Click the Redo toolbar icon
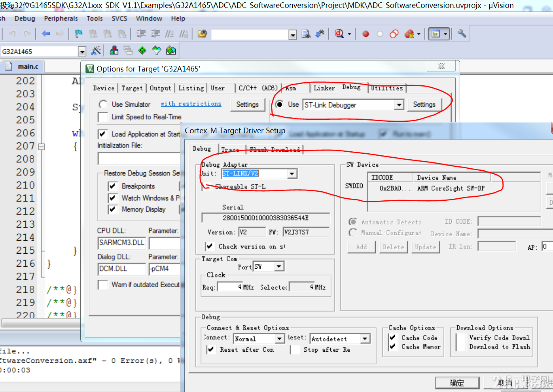The width and height of the screenshot is (553, 392). [x=27, y=34]
